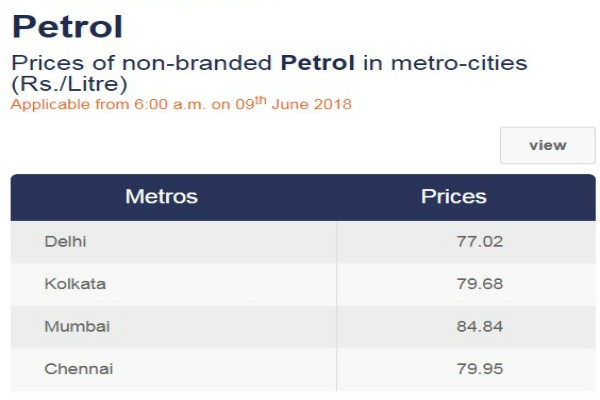600x400 pixels.
Task: Click the Delhi price 77.02
Action: point(479,242)
